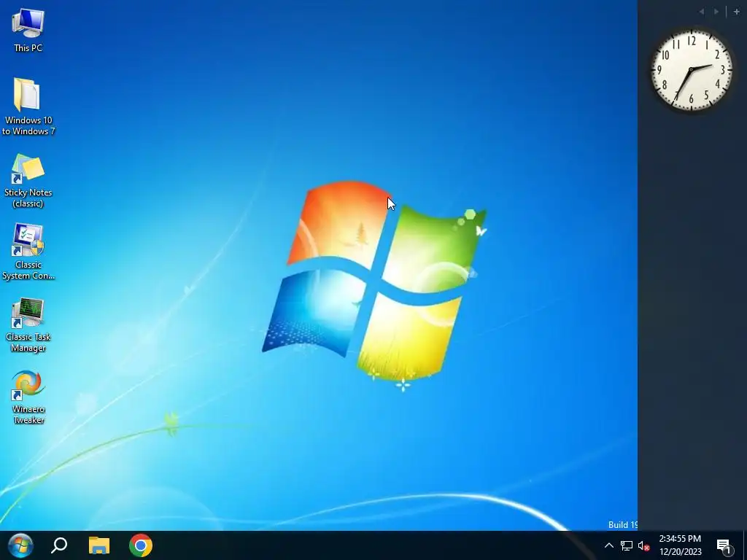Screen dimensions: 747x560
Task: Expand hidden system tray icons
Action: 609,545
